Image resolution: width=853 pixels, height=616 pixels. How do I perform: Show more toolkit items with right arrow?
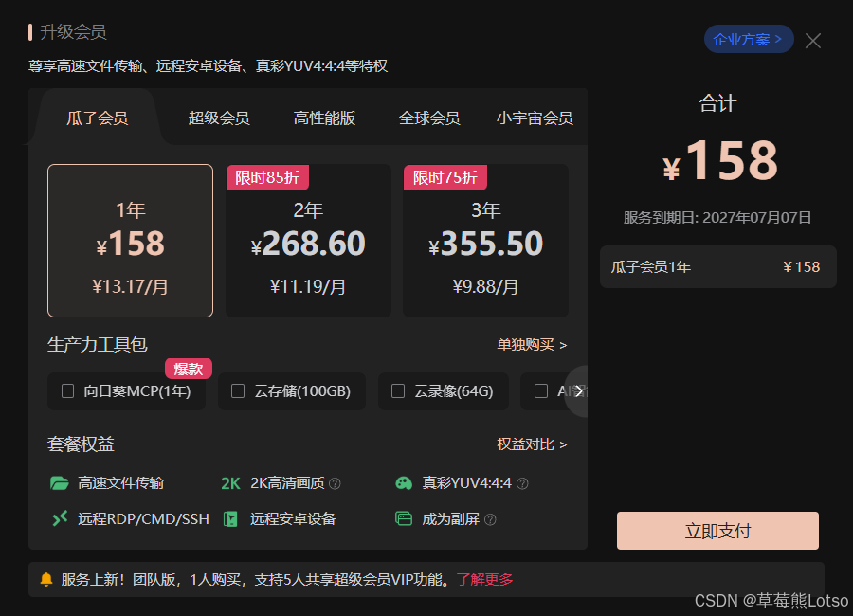[x=578, y=391]
